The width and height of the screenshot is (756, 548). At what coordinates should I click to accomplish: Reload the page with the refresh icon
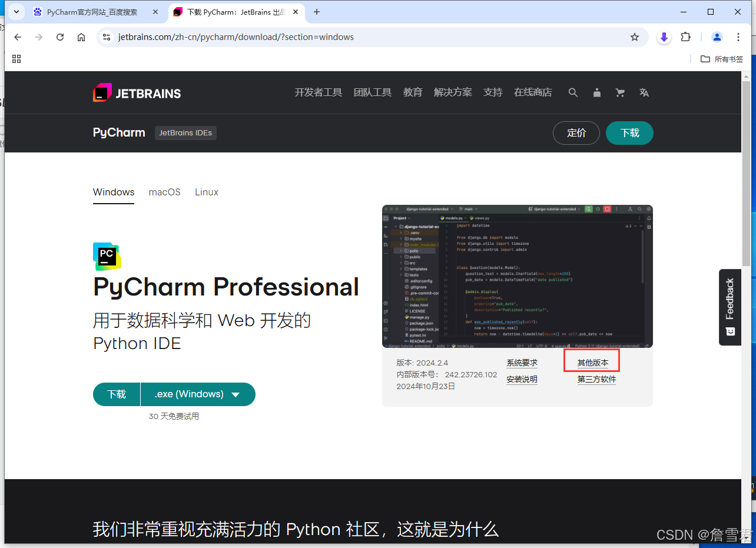pyautogui.click(x=60, y=37)
